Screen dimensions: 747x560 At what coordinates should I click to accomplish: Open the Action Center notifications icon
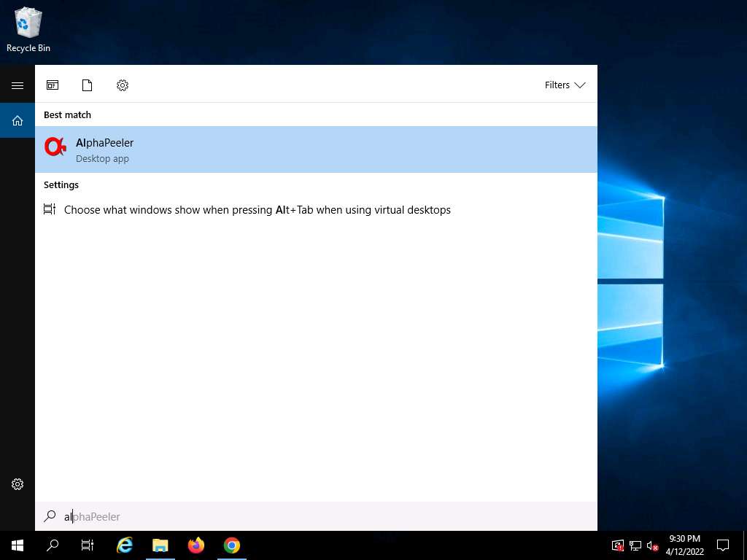[x=723, y=545]
